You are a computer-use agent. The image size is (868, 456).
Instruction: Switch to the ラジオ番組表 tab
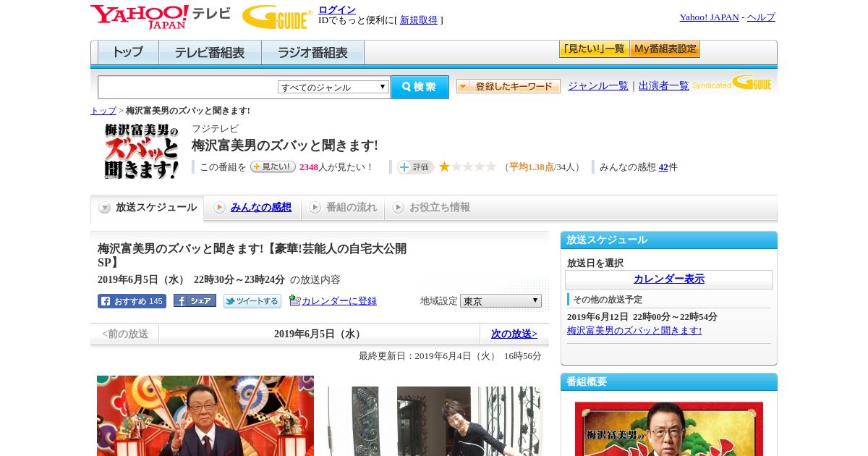tap(312, 53)
